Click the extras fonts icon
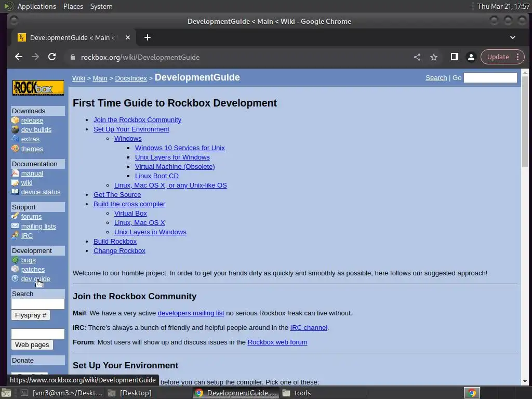The height and width of the screenshot is (399, 532). 15,139
